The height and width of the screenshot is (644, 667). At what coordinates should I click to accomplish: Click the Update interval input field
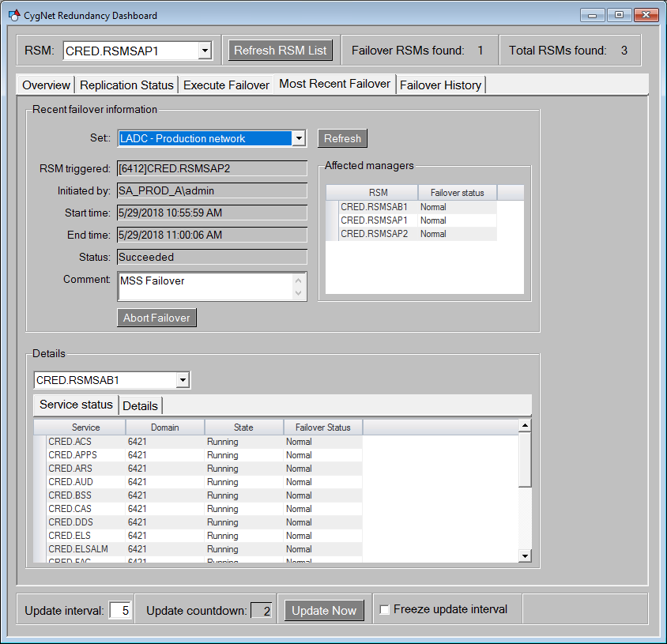coord(120,610)
